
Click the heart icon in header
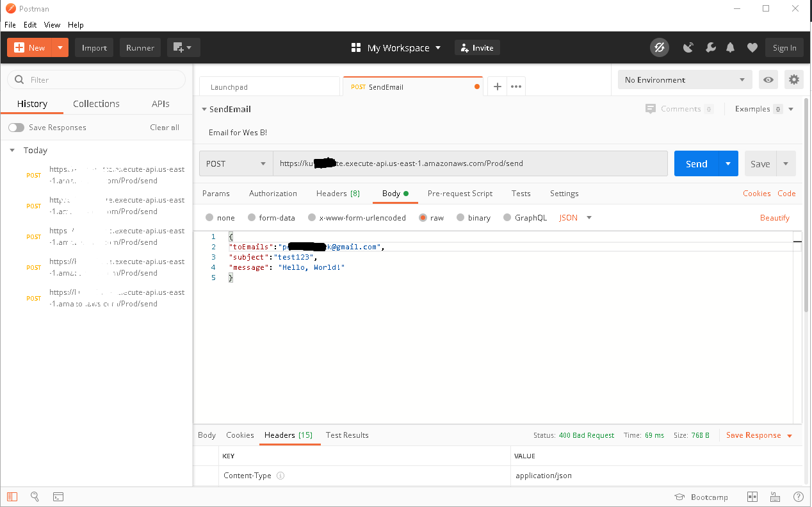[752, 47]
